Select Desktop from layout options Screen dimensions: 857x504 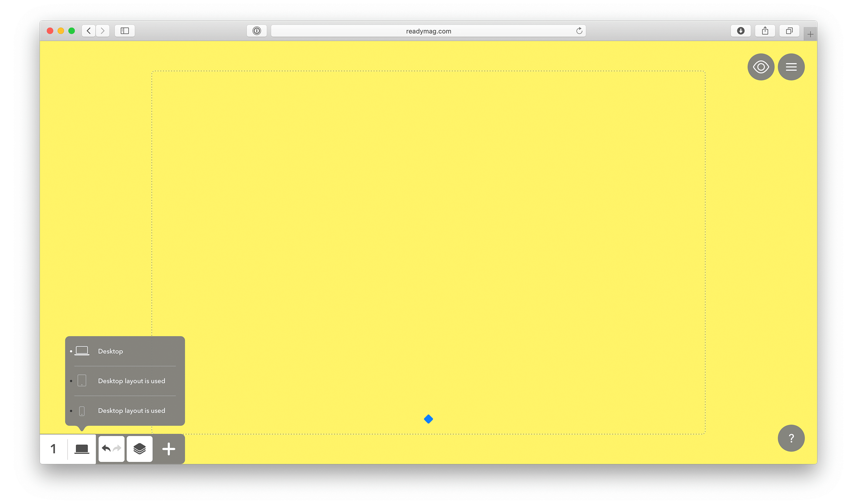[x=110, y=351]
